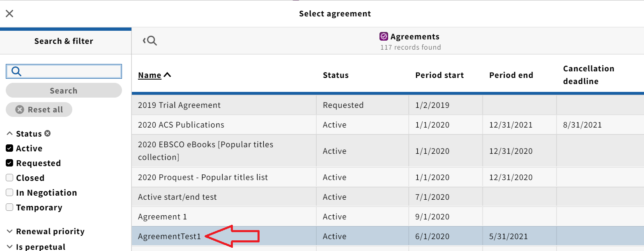The height and width of the screenshot is (251, 644).
Task: Enable the Closed status checkbox
Action: (x=9, y=178)
